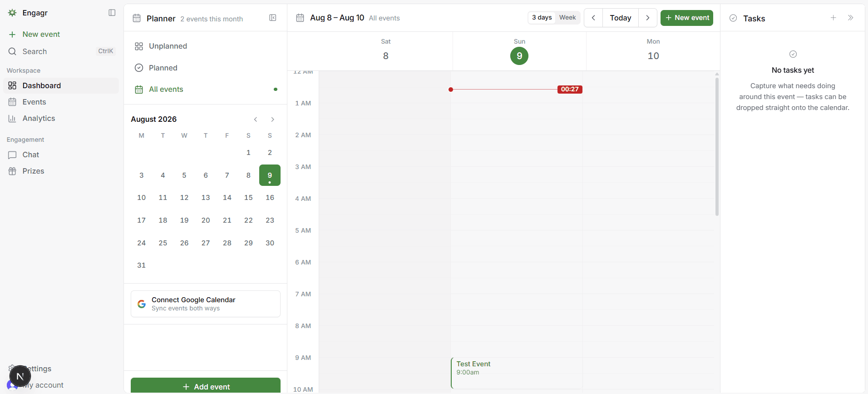The height and width of the screenshot is (394, 868).
Task: Select August 1 in mini calendar
Action: click(x=248, y=153)
